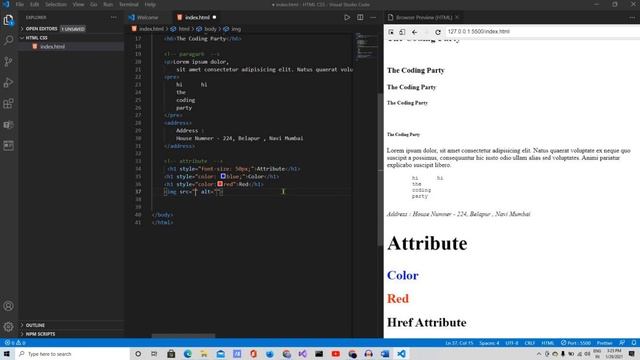Open the Run menu

[108, 4]
